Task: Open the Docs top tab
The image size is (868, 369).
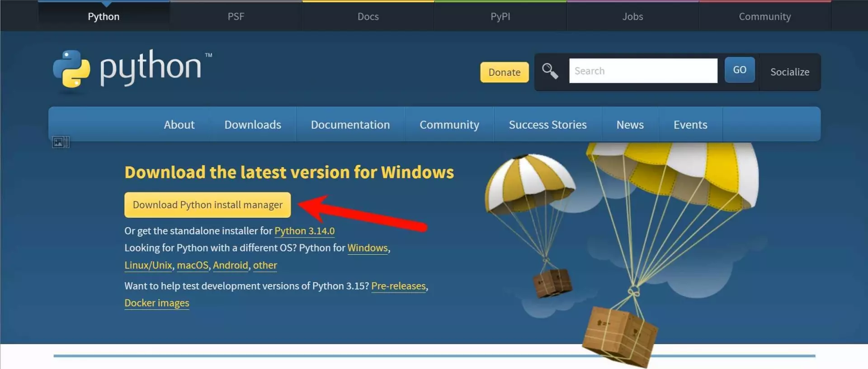Action: pos(368,16)
